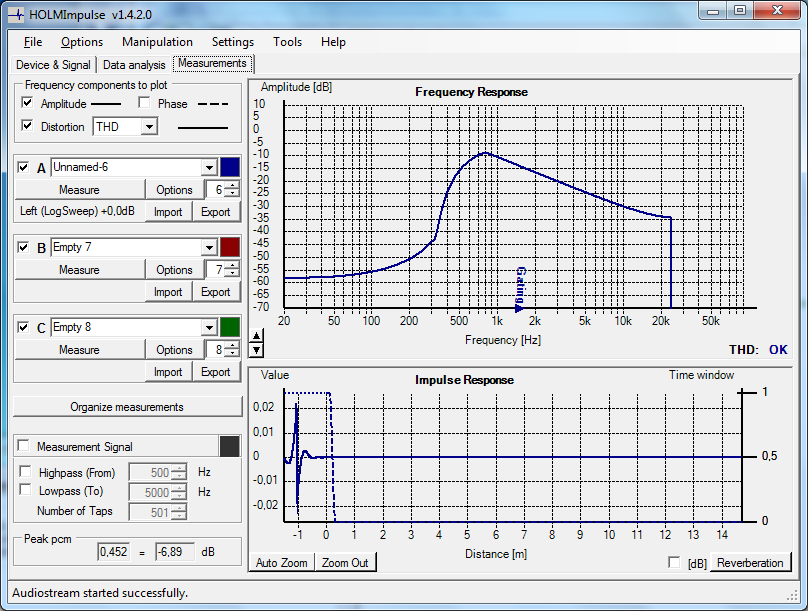Increase slot B measurement number spinner
Image resolution: width=808 pixels, height=611 pixels.
point(233,265)
